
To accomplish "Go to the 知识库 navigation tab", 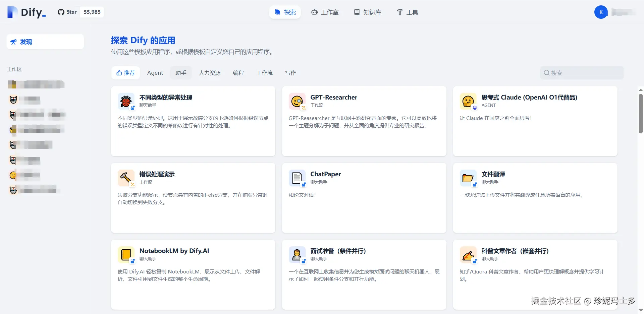I will (368, 12).
